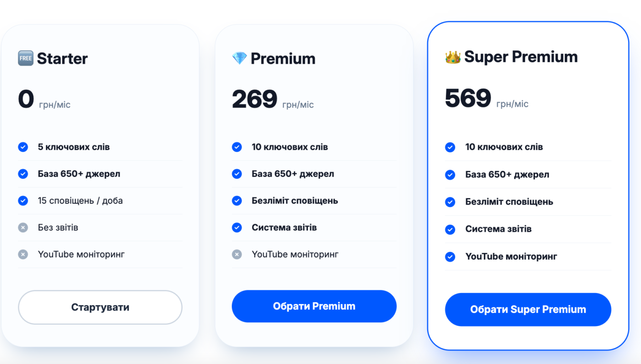Click Starter's 'База 650+ джерел' feature text
The height and width of the screenshot is (364, 641).
[x=79, y=174]
